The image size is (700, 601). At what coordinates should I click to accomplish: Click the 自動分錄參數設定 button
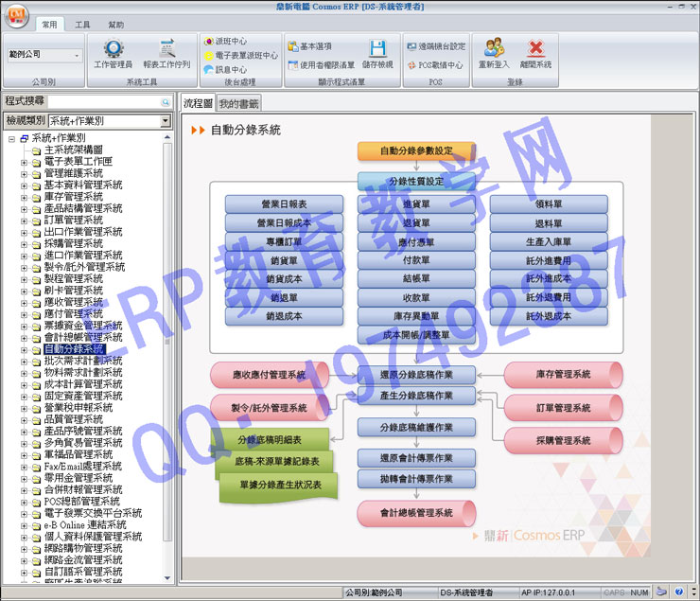(416, 150)
